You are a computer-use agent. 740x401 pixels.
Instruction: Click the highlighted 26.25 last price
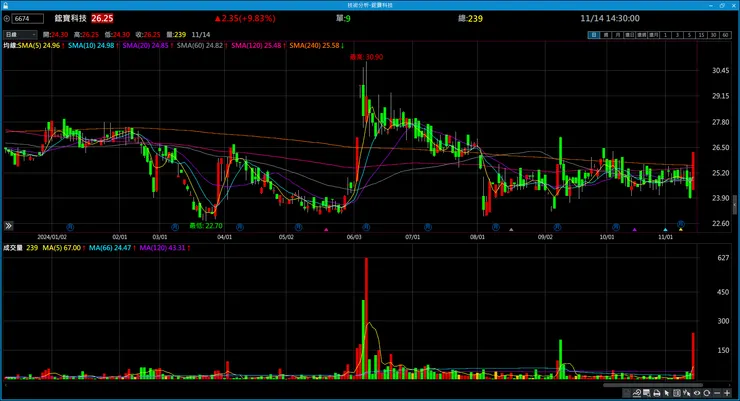(x=102, y=18)
